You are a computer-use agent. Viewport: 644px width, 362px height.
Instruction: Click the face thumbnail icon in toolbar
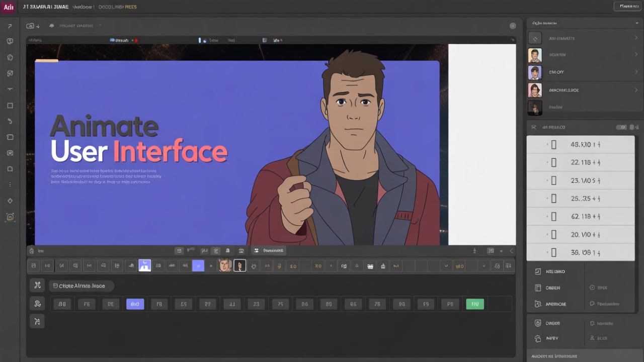(x=224, y=265)
